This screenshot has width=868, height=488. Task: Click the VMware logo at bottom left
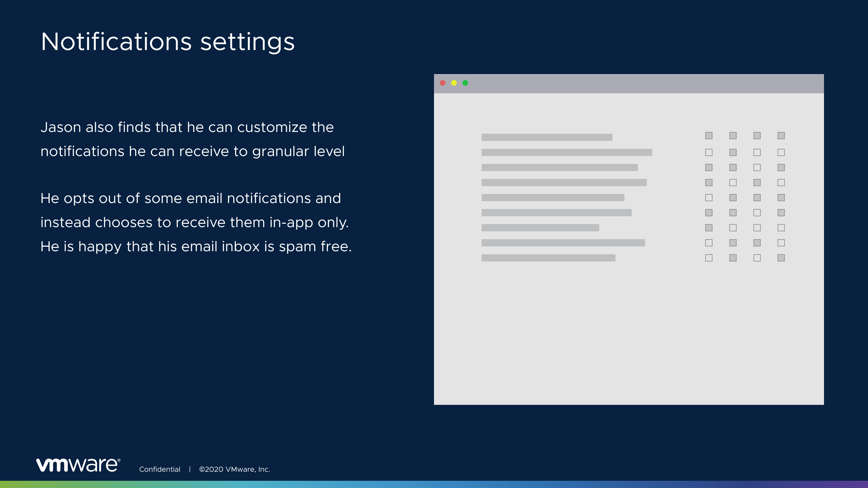(x=78, y=465)
